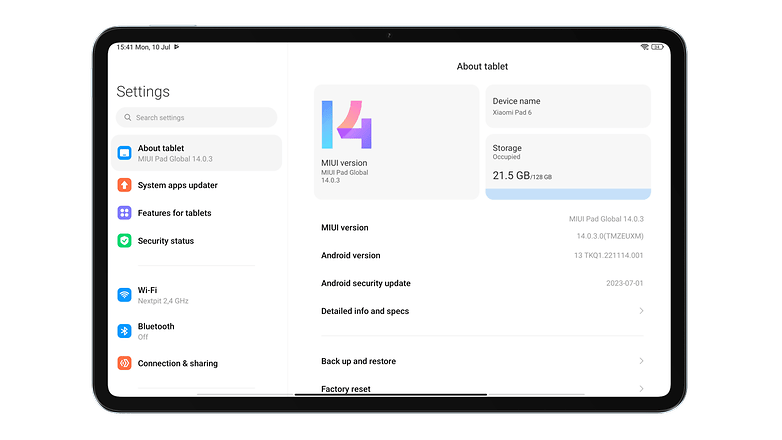The height and width of the screenshot is (440, 782).
Task: Click the Wi-Fi icon in settings list
Action: click(x=124, y=295)
